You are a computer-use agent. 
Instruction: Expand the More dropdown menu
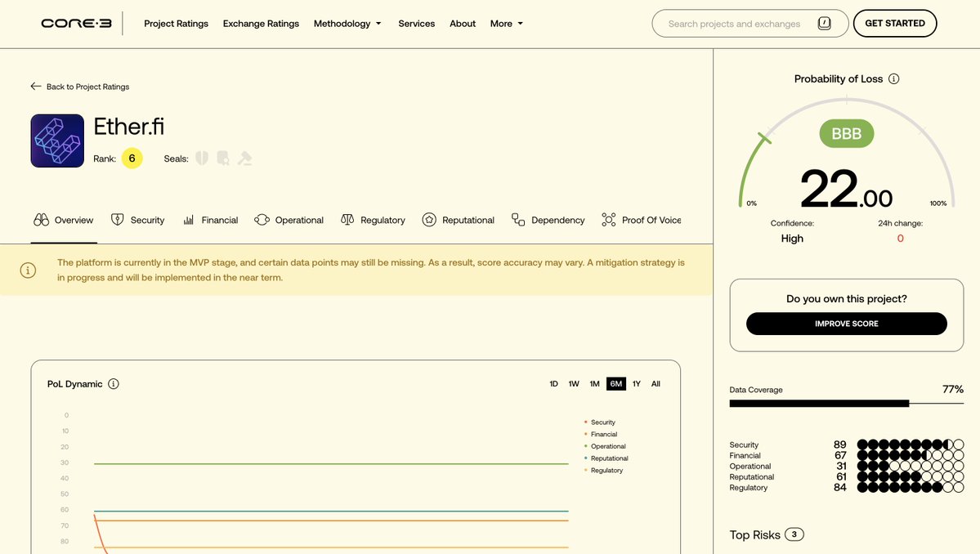[x=507, y=23]
